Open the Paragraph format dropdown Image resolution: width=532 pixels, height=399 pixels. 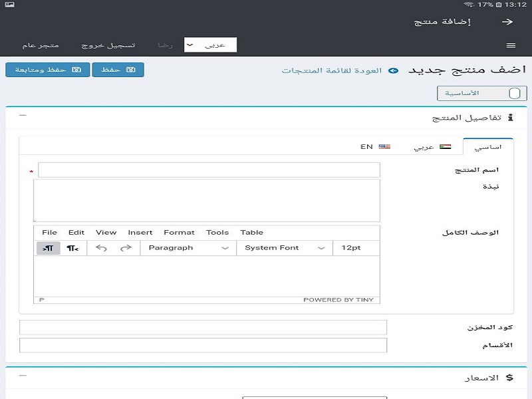(x=188, y=248)
